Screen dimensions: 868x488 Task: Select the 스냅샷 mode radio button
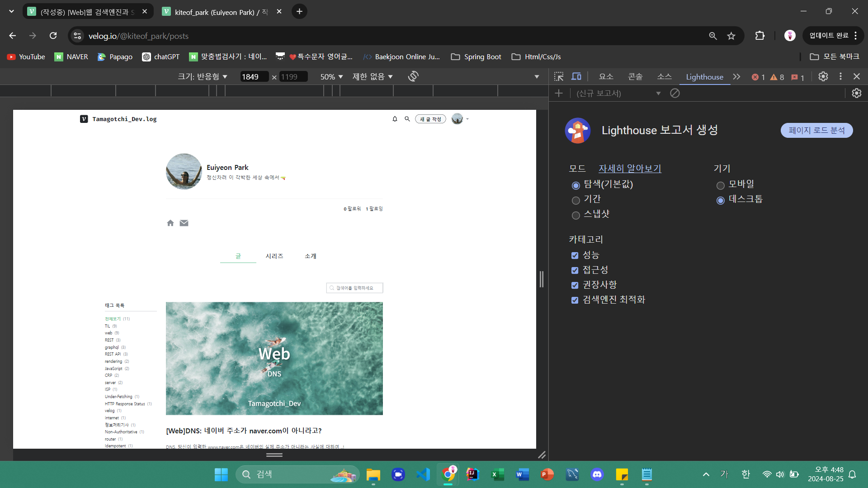coord(576,216)
